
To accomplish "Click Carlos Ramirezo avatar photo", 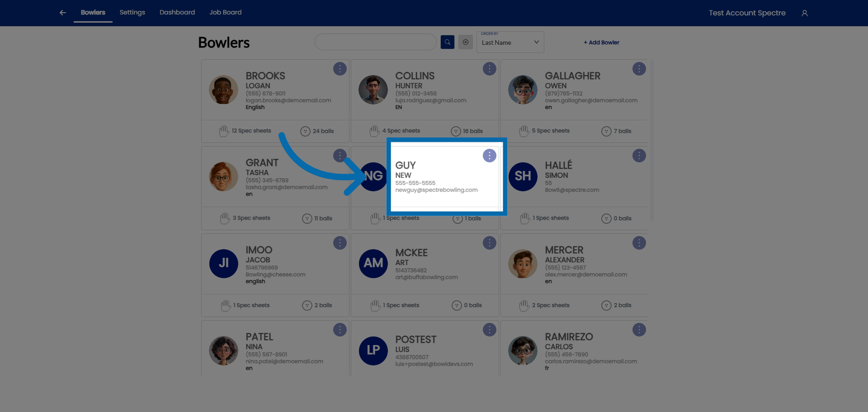I will pyautogui.click(x=523, y=350).
